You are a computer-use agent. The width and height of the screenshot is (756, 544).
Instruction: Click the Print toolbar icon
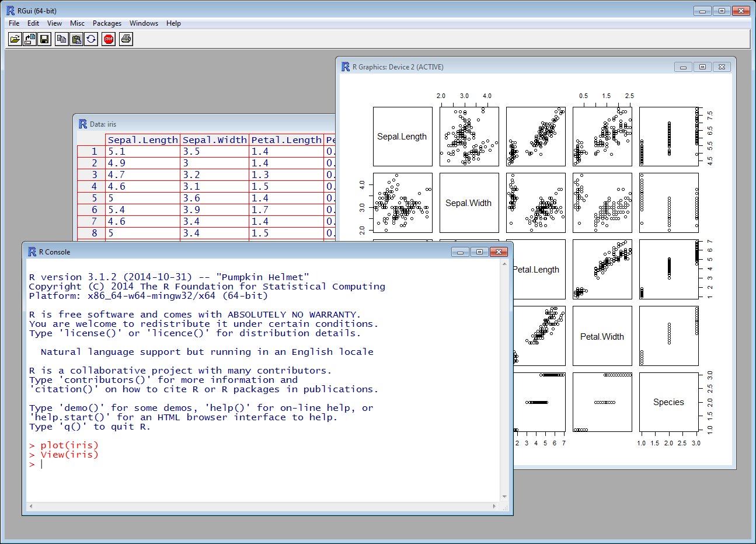126,39
